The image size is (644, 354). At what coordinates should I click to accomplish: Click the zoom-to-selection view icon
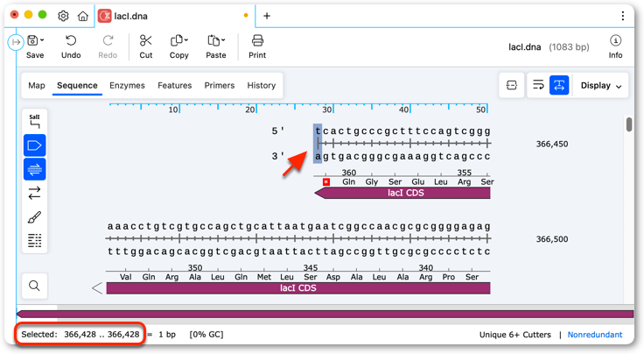pos(511,86)
